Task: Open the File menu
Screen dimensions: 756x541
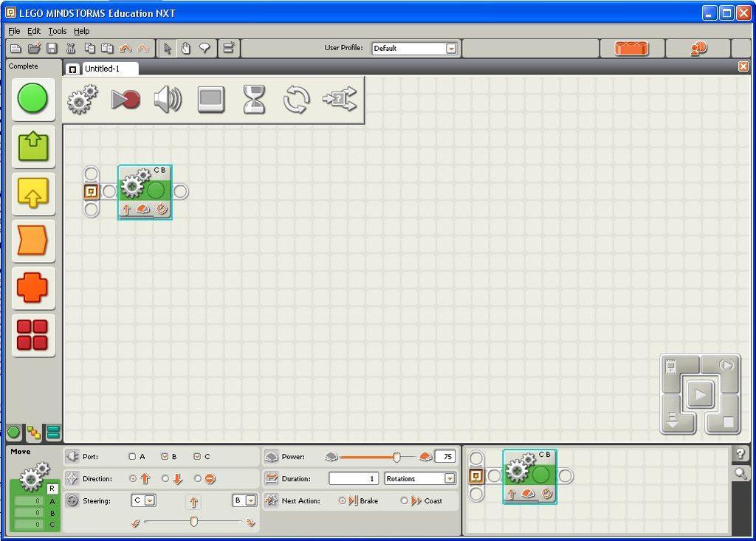Action: tap(14, 31)
